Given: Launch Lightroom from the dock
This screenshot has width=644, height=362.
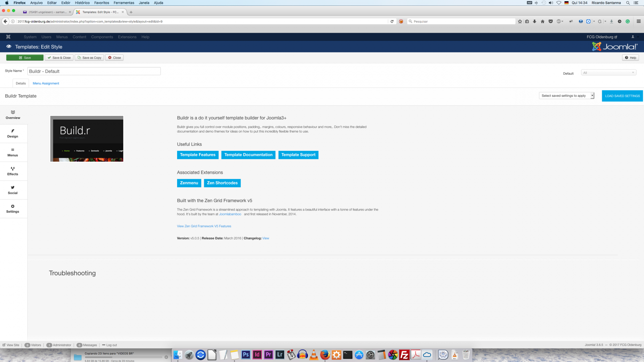Looking at the screenshot, I should [280, 355].
